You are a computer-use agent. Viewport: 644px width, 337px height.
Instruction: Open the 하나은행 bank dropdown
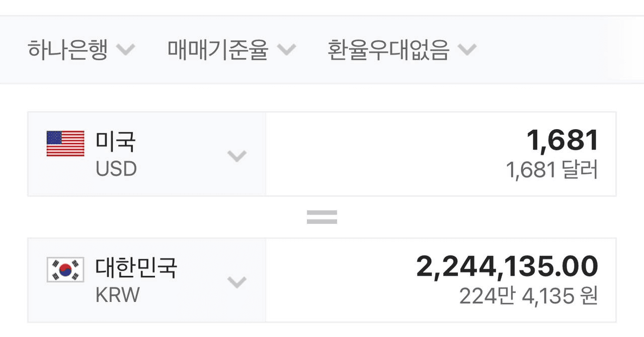pos(82,50)
